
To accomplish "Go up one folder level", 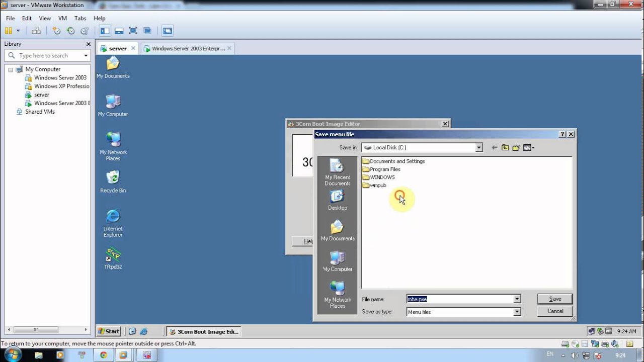I will (x=505, y=147).
